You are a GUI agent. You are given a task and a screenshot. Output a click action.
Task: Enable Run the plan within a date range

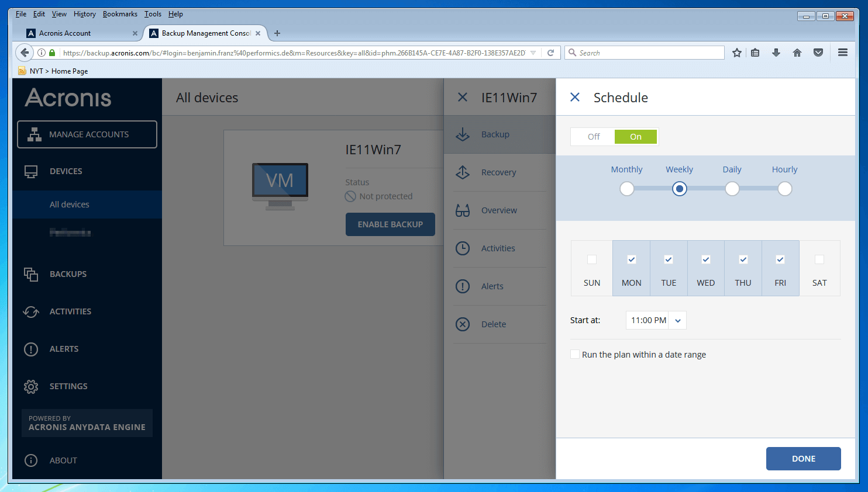(x=575, y=355)
